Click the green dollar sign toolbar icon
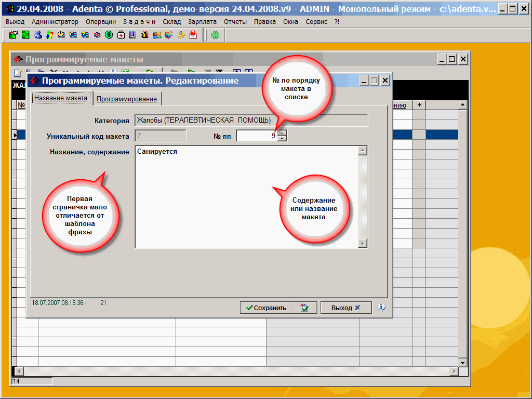 click(109, 35)
